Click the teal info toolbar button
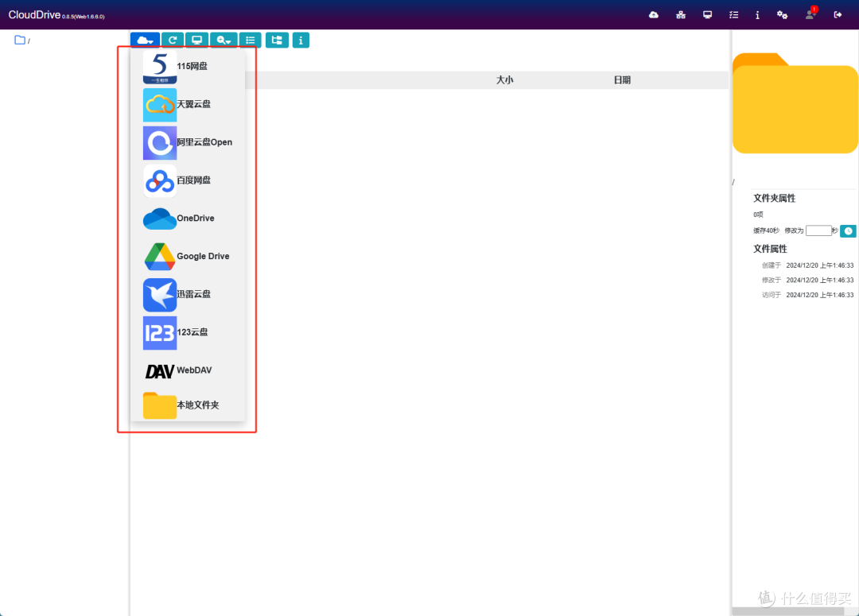Screen dimensions: 859x616 [x=301, y=40]
